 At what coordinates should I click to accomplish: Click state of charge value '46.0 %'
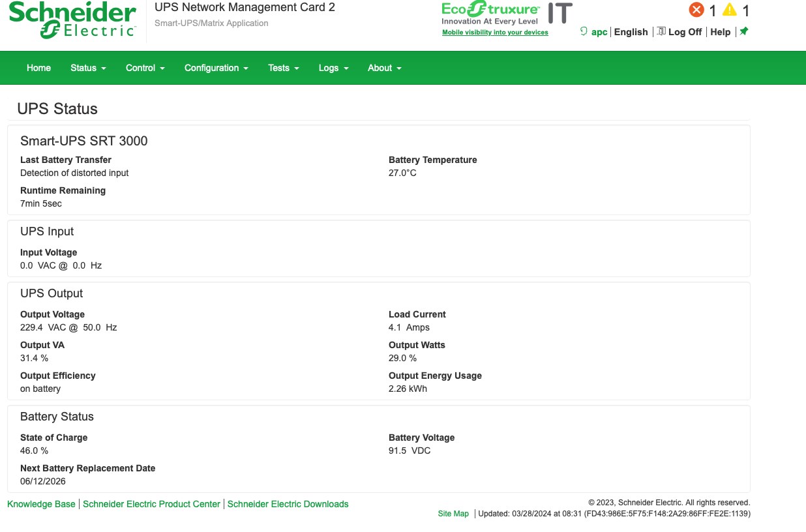click(x=34, y=451)
